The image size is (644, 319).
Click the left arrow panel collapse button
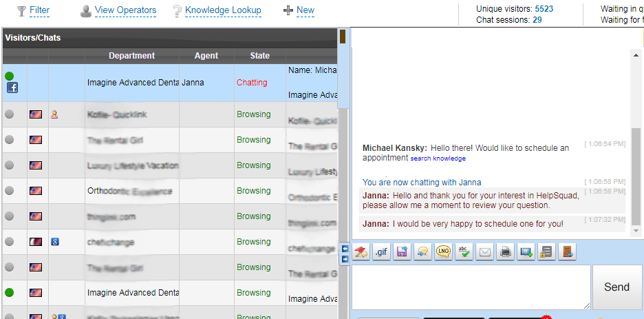coord(345,248)
